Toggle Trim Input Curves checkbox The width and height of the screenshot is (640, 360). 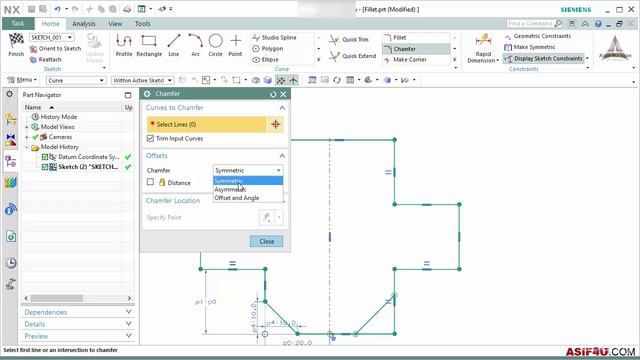(150, 138)
